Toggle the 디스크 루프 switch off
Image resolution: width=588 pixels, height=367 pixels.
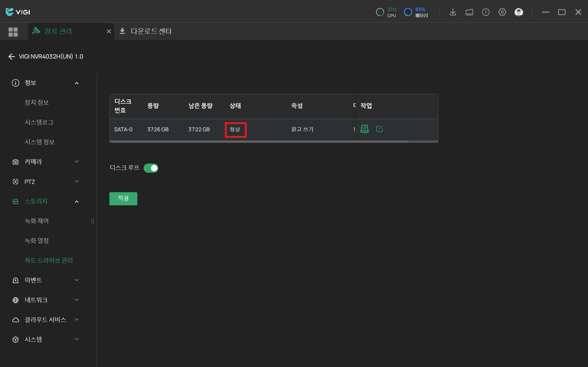tap(151, 168)
